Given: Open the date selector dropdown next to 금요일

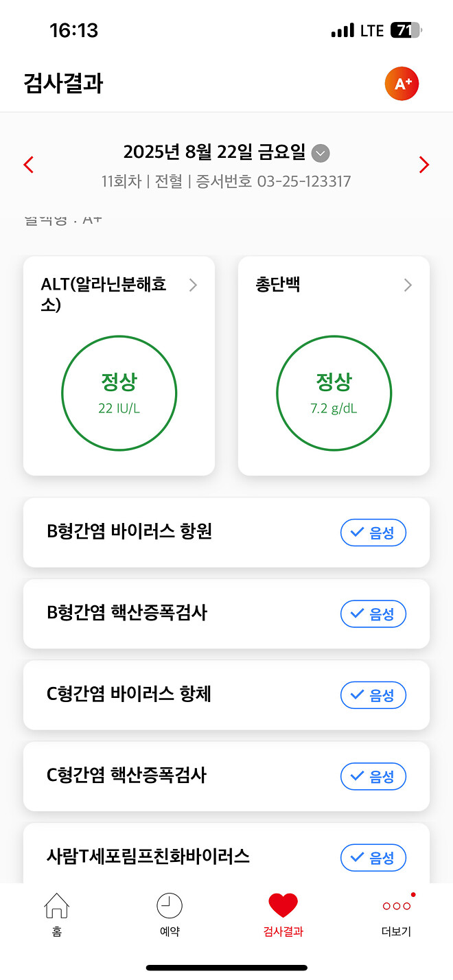Looking at the screenshot, I should 320,154.
